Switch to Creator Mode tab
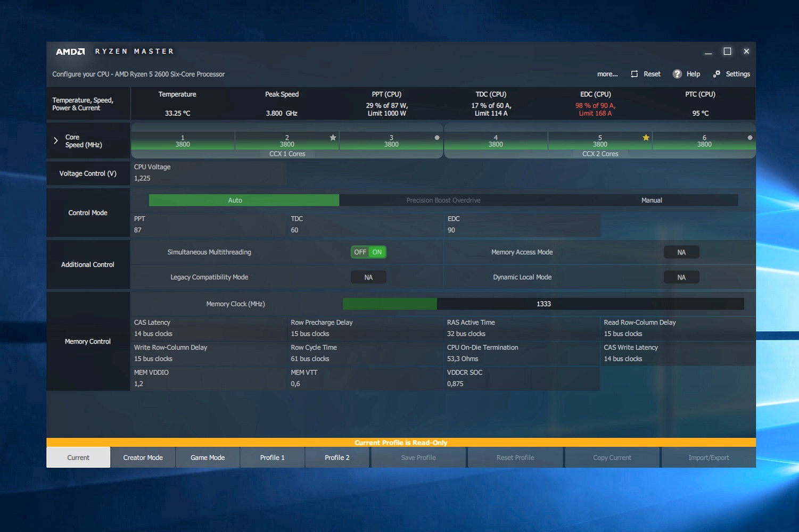The width and height of the screenshot is (799, 532). coord(143,458)
